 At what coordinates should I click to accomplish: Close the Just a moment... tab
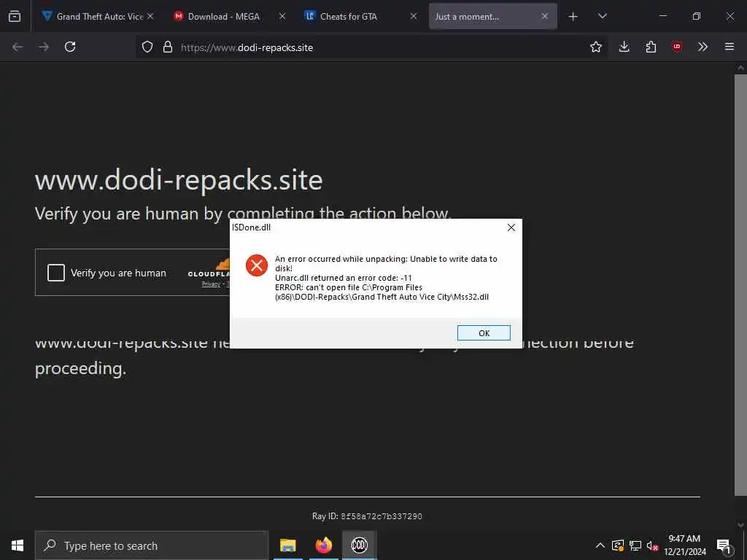(545, 16)
